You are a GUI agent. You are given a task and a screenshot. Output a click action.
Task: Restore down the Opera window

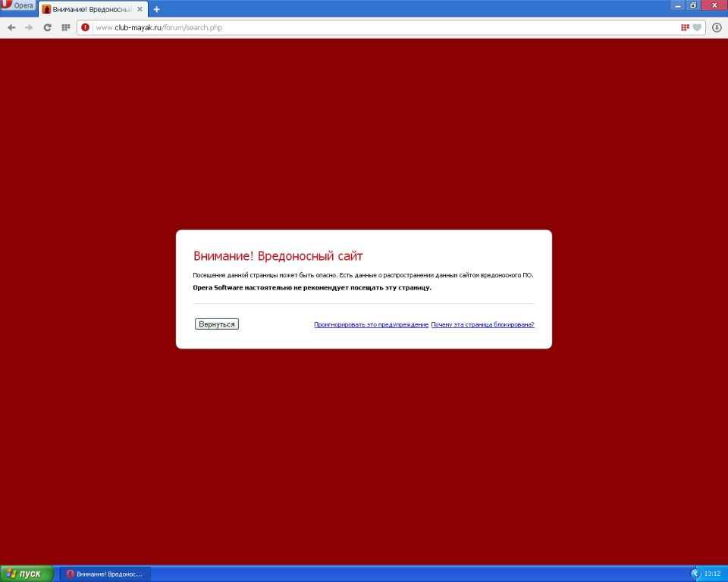click(x=693, y=5)
